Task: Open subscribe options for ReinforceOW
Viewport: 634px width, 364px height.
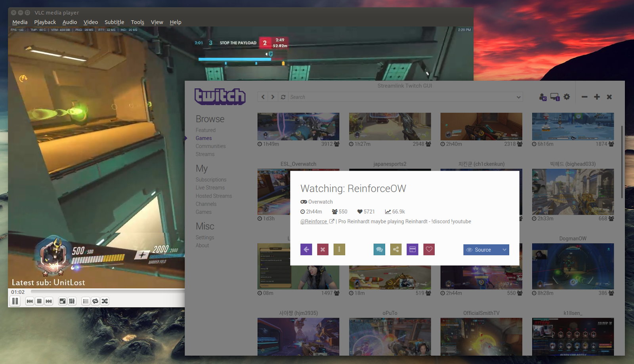Action: (x=412, y=250)
